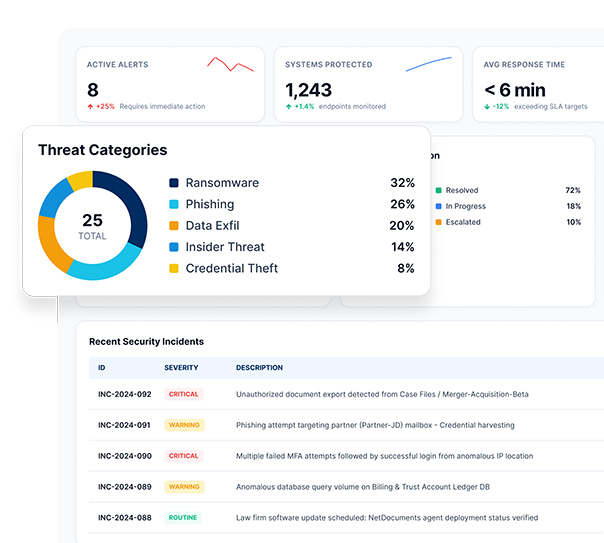This screenshot has width=604, height=543.
Task: Click the exceeding SLA targets note
Action: coord(551,107)
